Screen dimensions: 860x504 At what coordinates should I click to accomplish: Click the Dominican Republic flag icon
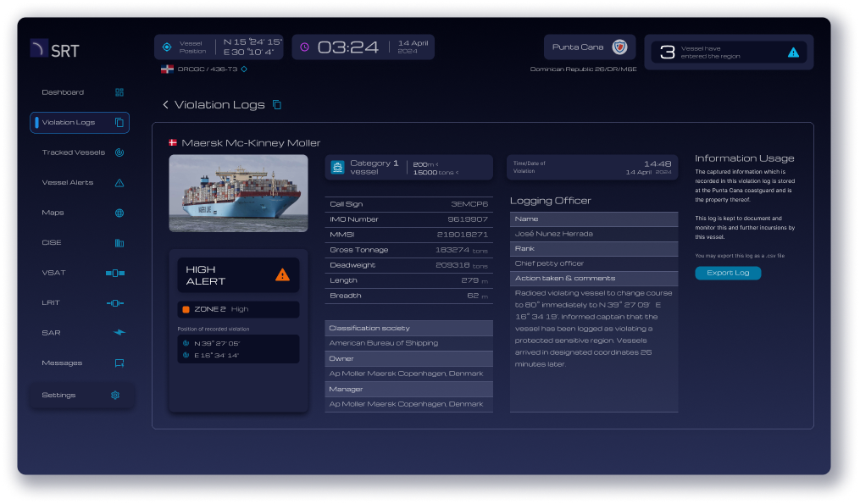click(x=167, y=69)
